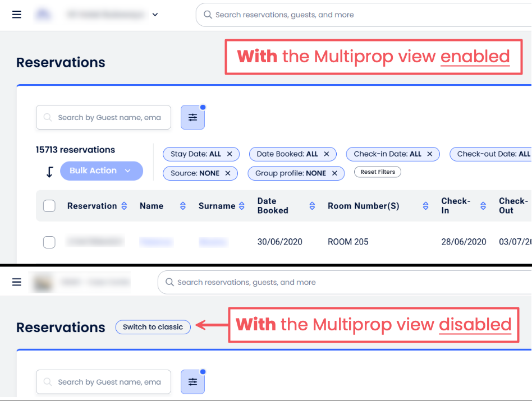Screen dimensions: 532x401
Task: Click the sort order arrow beside Bulk Action
Action: point(49,172)
